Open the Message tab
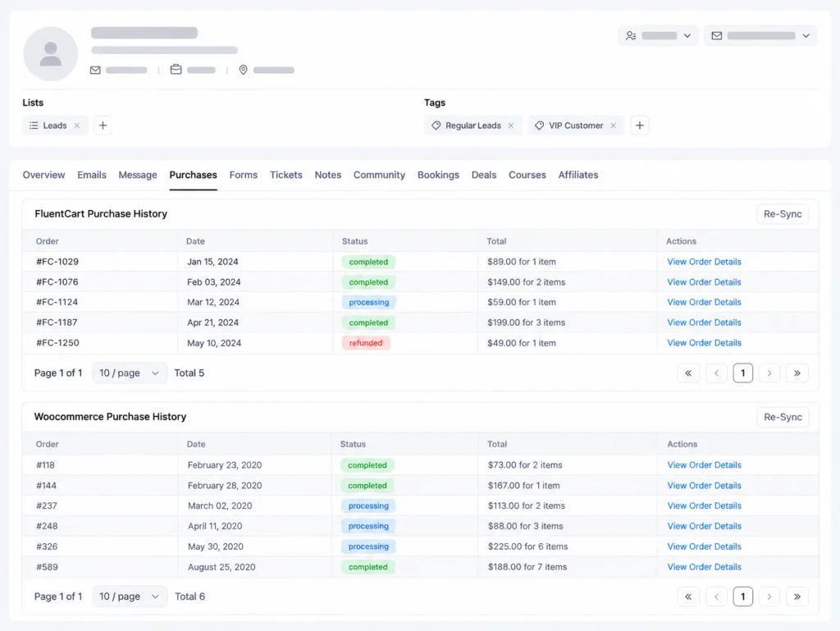 pos(138,175)
